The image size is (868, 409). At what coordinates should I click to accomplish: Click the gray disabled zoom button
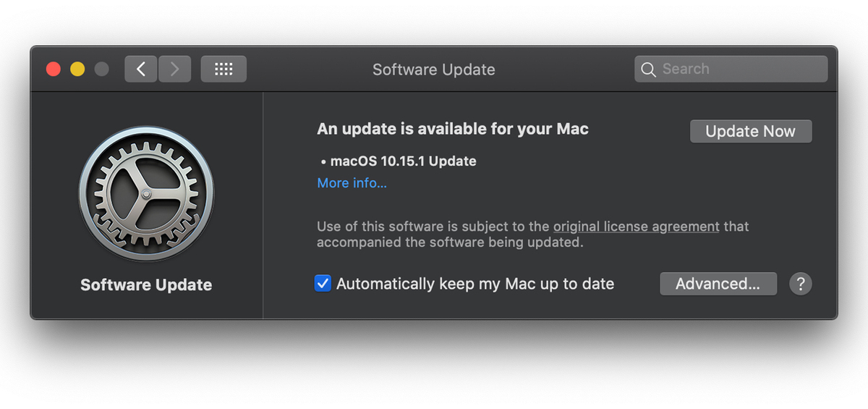(101, 69)
